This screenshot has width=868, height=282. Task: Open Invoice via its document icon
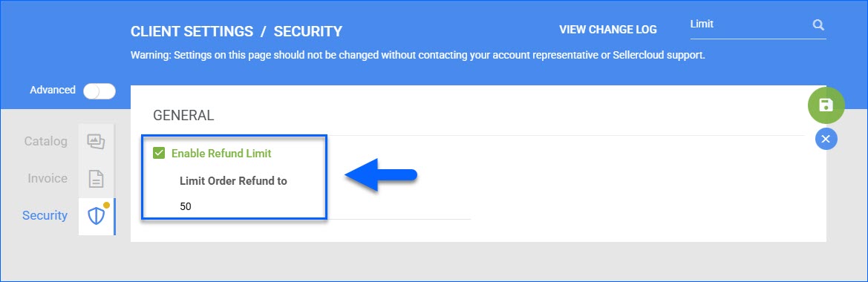(96, 179)
